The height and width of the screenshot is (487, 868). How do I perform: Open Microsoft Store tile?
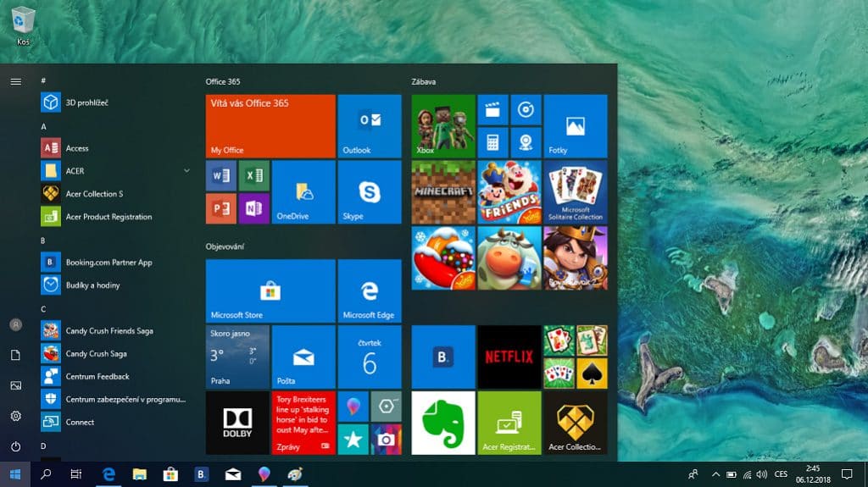(270, 291)
